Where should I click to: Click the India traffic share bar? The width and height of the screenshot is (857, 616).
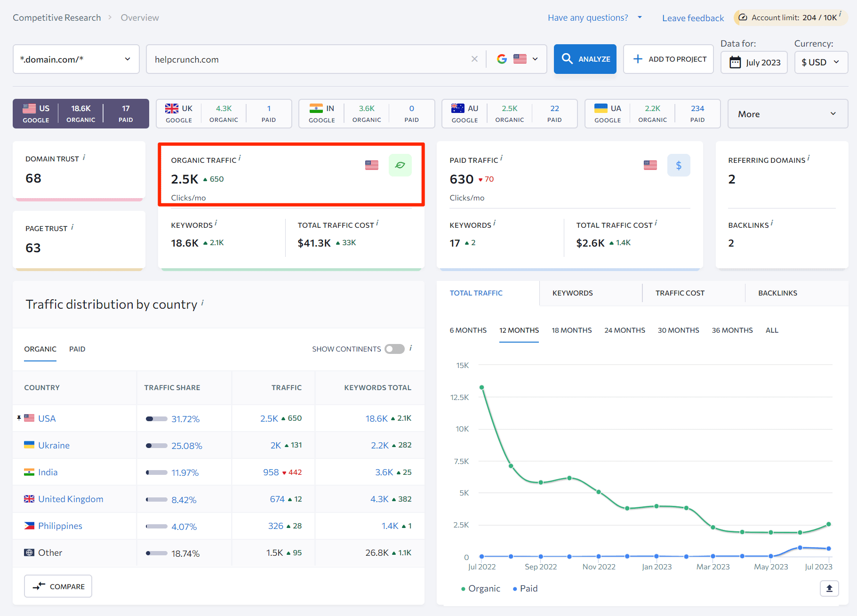pyautogui.click(x=157, y=472)
